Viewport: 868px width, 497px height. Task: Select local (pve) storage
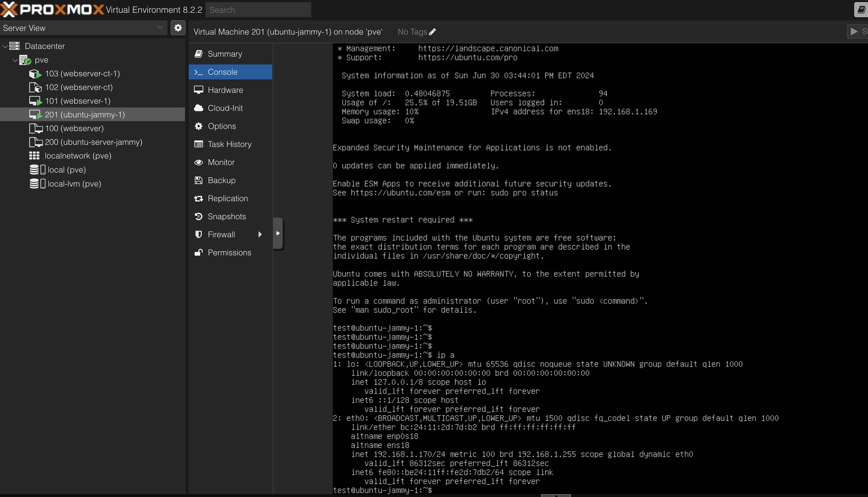pyautogui.click(x=67, y=170)
